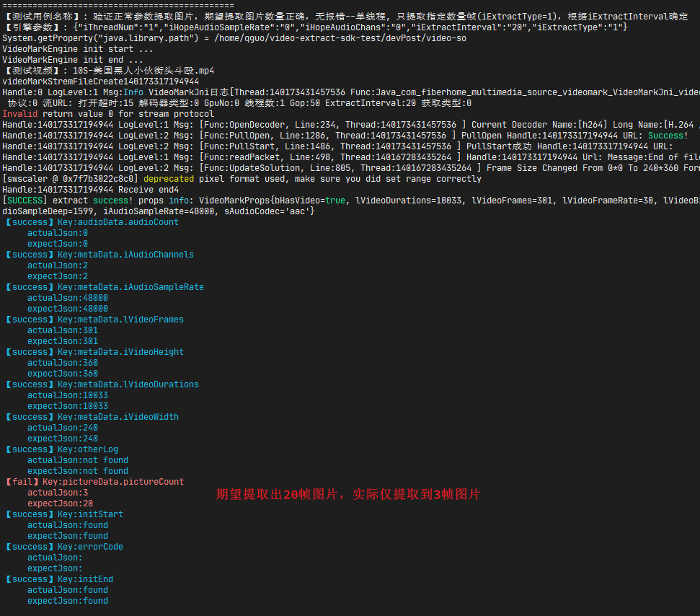
Task: Click the 'Receive end4' log line
Action: click(x=91, y=190)
